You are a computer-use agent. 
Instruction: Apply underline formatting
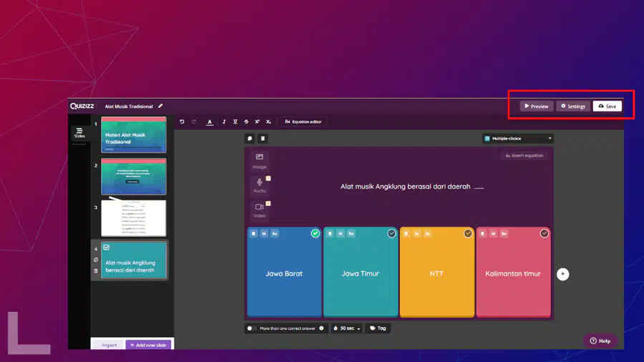click(235, 122)
